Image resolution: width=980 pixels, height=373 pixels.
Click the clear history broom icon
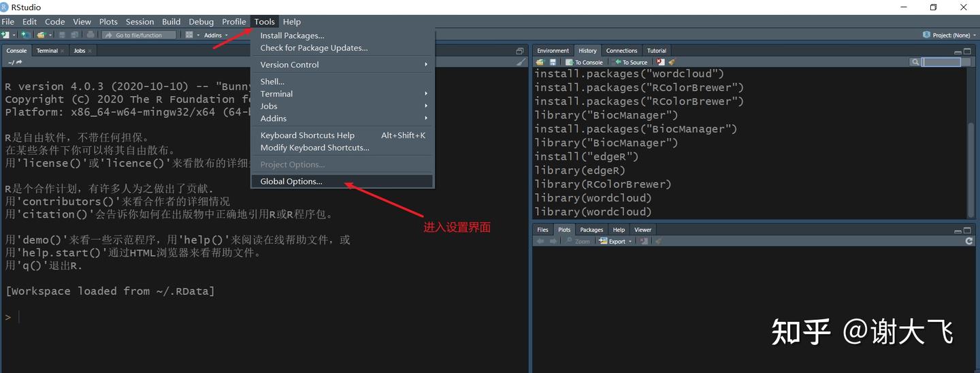[672, 62]
